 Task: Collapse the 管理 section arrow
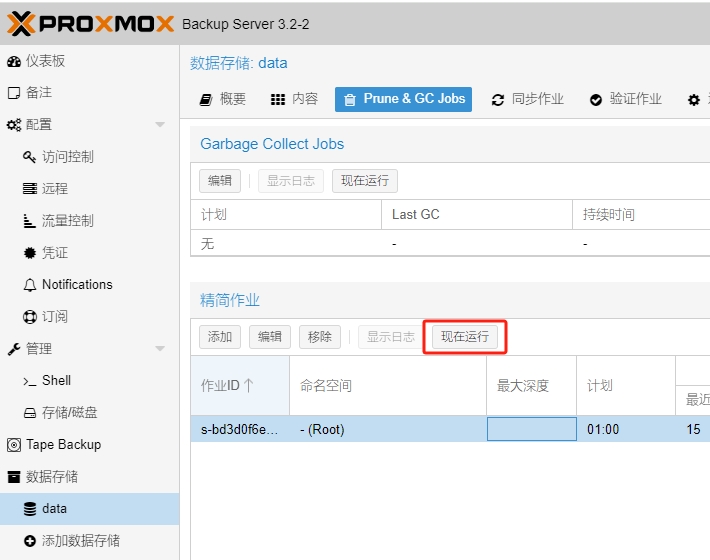pos(160,349)
